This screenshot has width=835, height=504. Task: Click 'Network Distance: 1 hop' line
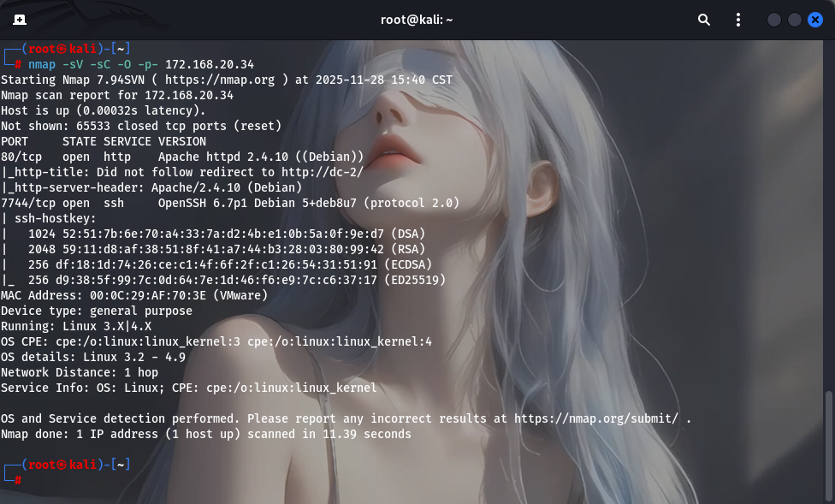80,372
